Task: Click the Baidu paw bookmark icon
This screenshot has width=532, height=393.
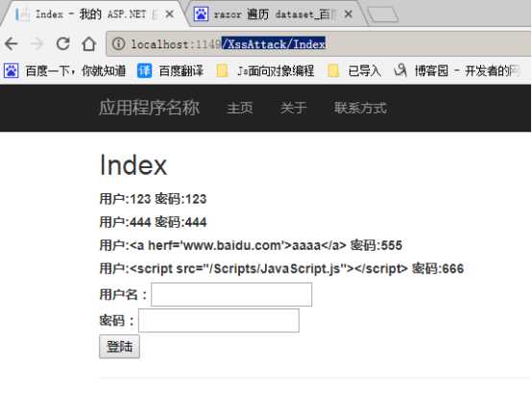Action: point(12,71)
